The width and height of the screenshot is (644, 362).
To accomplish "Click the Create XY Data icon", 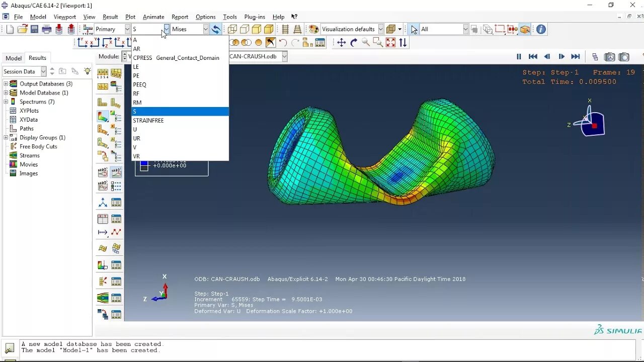I will [x=103, y=218].
